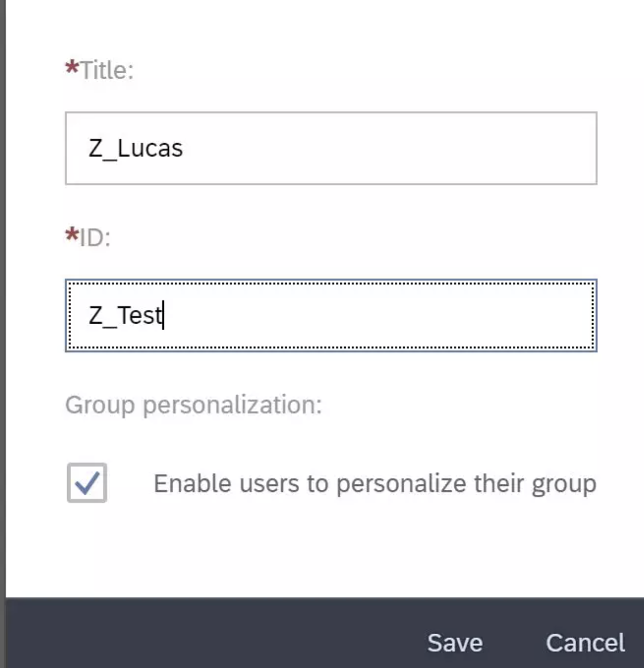
Task: Save the new group
Action: 454,643
